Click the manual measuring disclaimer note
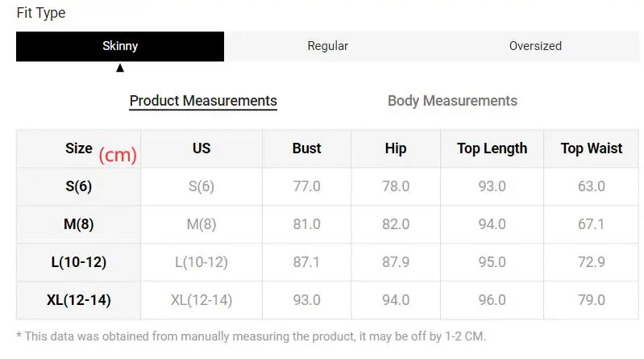Screen dimensions: 644x359 click(251, 336)
